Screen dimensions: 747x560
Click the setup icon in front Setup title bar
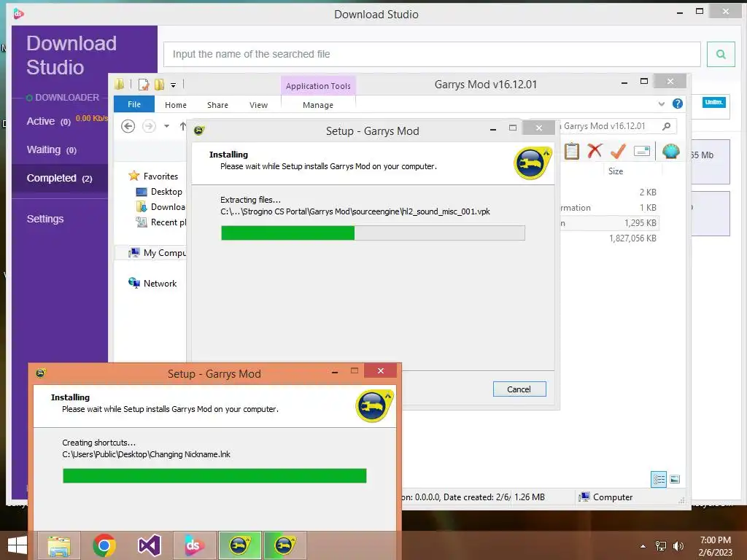click(x=41, y=373)
